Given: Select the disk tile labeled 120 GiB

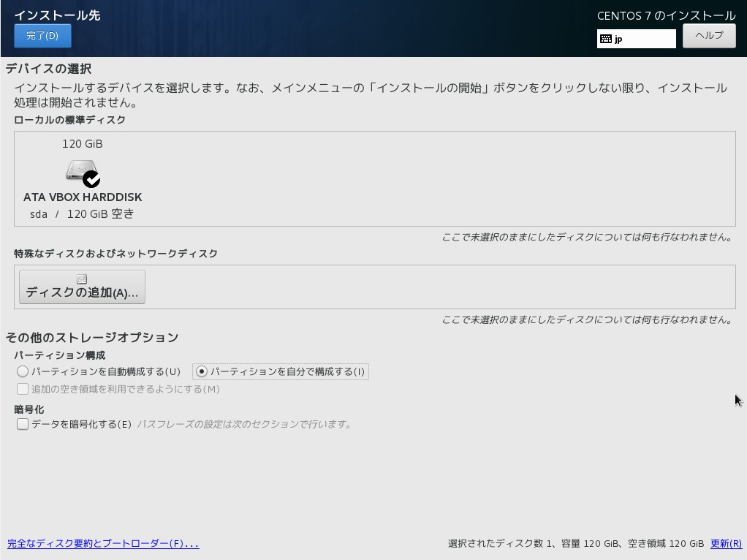Looking at the screenshot, I should point(80,144).
